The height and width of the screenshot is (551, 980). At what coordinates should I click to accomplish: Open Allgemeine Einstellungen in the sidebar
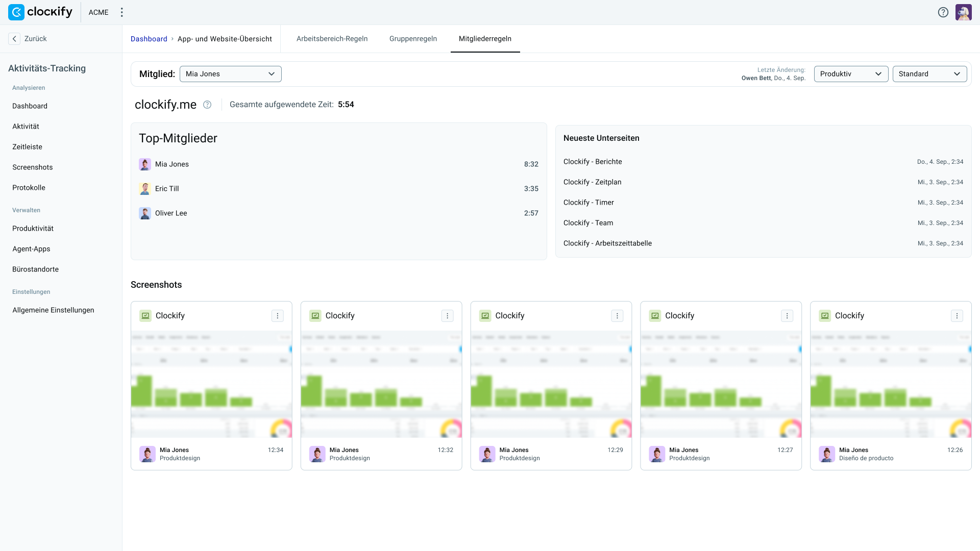[54, 310]
